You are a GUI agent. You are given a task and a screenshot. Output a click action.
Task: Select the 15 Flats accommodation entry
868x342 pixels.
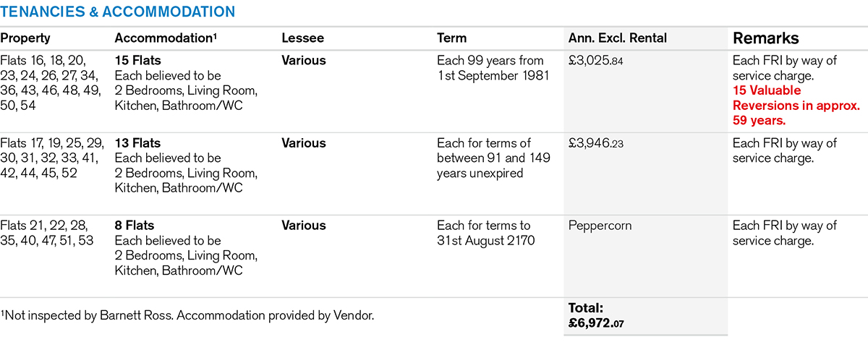coord(137,61)
